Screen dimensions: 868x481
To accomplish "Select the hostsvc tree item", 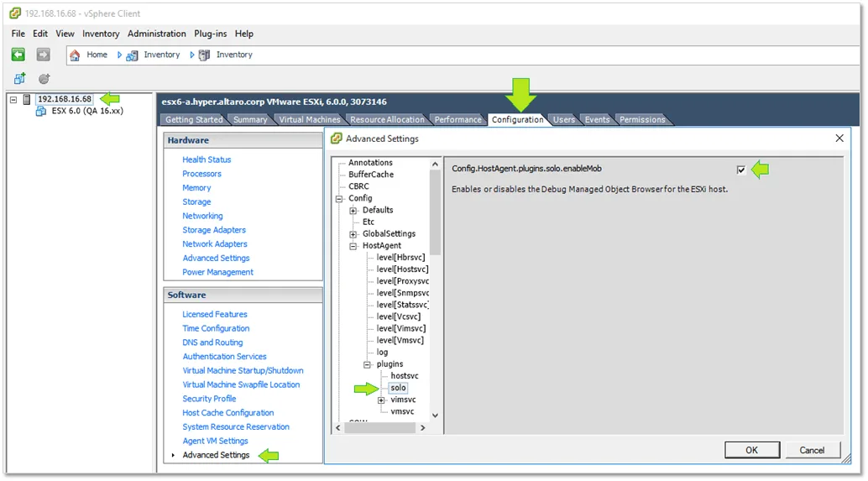I will pyautogui.click(x=405, y=376).
